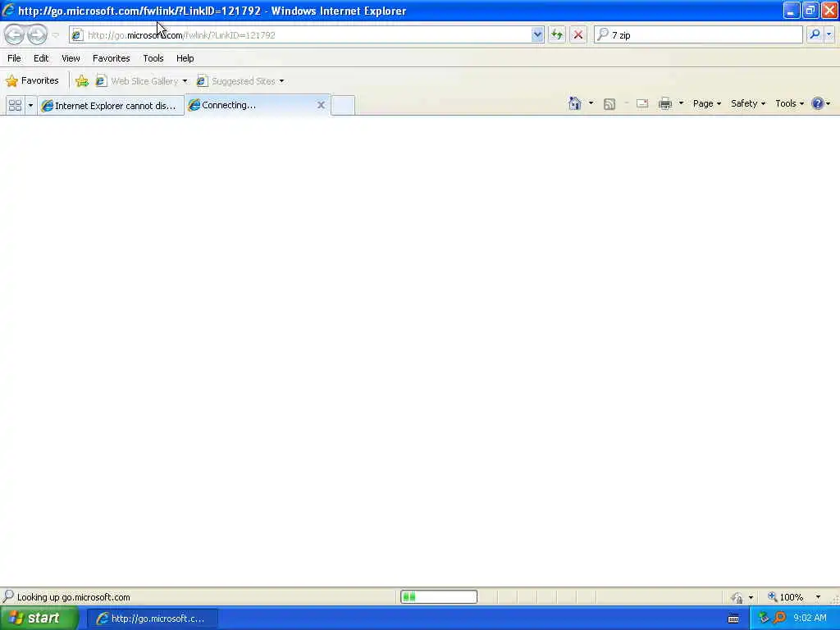This screenshot has height=630, width=840.
Task: Show Quick Tabs thumbnail grid
Action: click(x=15, y=105)
